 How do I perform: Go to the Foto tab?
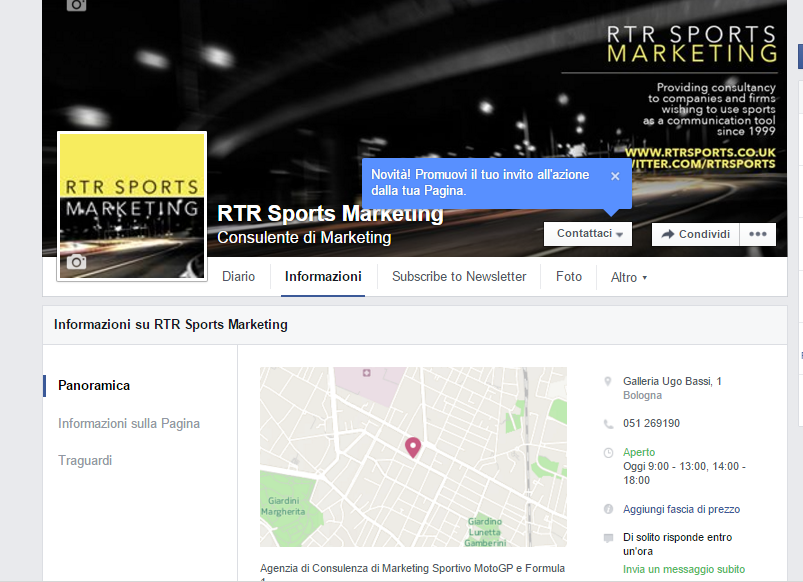pyautogui.click(x=569, y=277)
